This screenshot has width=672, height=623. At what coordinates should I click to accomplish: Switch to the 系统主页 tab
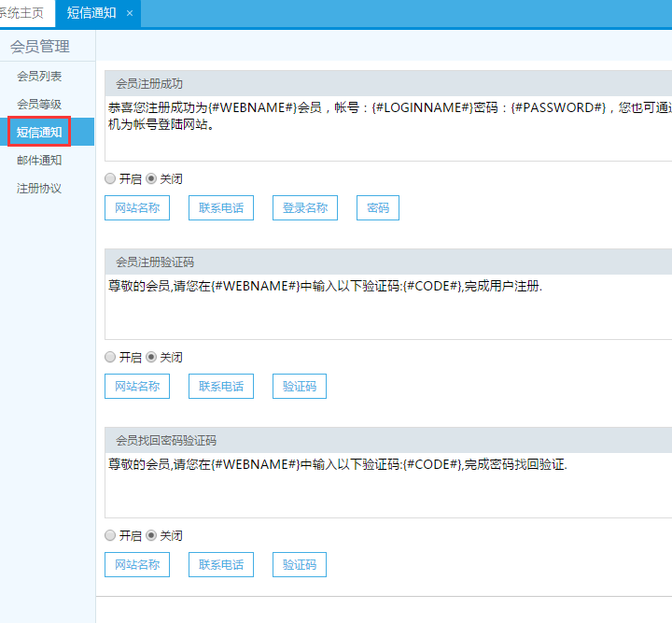pyautogui.click(x=22, y=13)
